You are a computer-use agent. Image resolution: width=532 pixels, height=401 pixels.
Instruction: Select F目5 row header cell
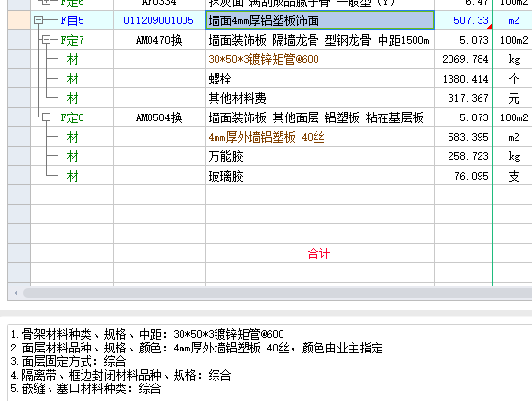pyautogui.click(x=18, y=20)
